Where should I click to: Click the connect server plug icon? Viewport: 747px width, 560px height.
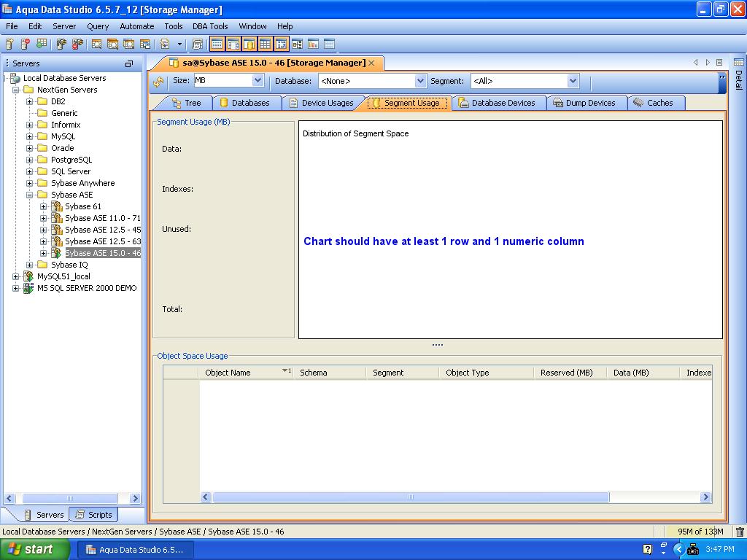tap(61, 44)
